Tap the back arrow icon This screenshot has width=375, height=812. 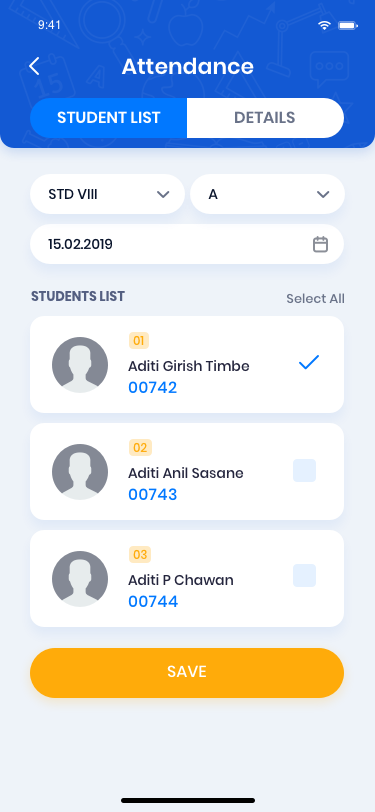(34, 66)
